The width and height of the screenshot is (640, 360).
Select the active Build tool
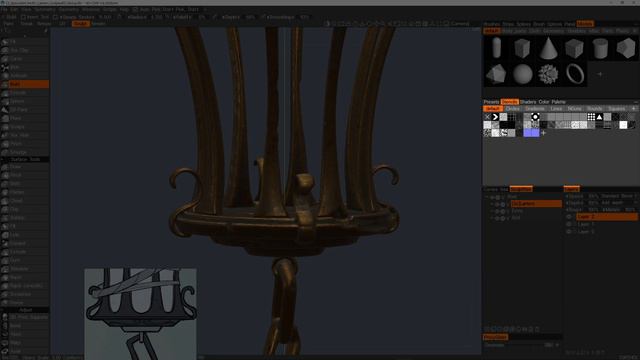tap(25, 84)
